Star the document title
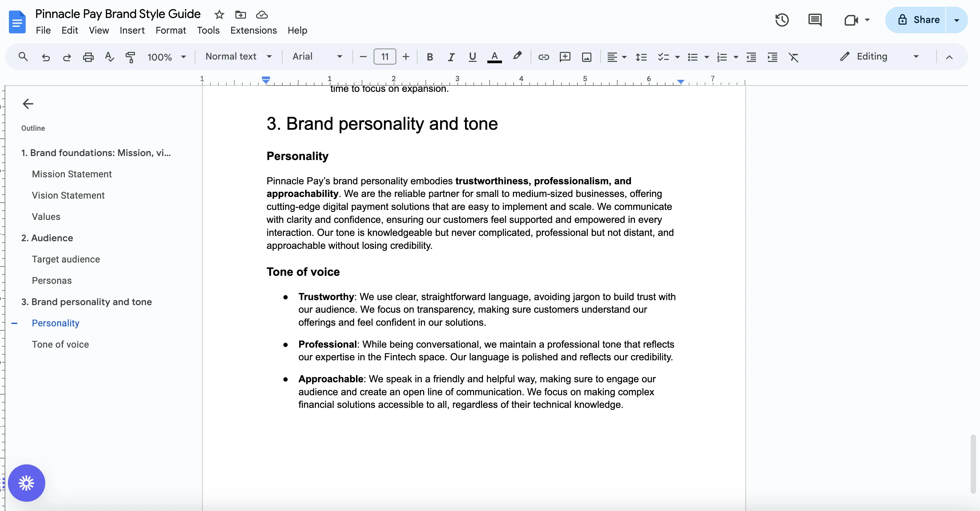The width and height of the screenshot is (980, 511). point(219,14)
